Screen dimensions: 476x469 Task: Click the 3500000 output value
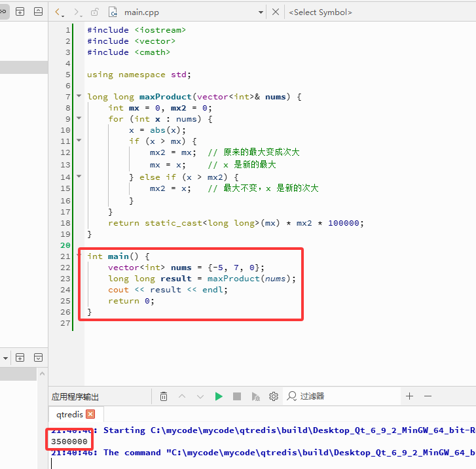(x=69, y=442)
